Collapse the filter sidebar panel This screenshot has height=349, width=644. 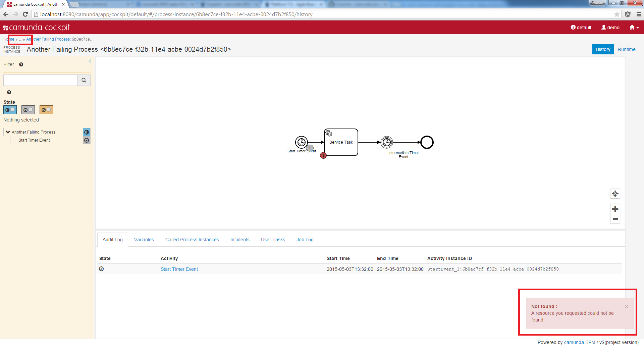[x=90, y=61]
